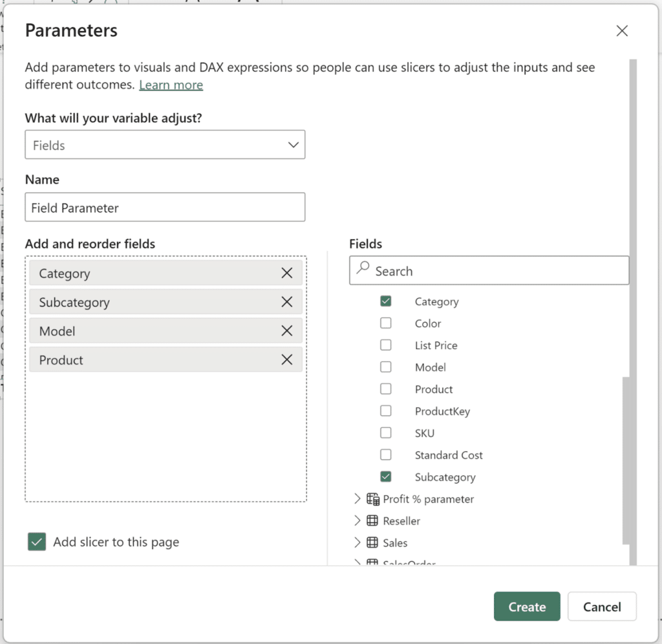
Task: Remove Category from the parameter fields list
Action: coord(287,273)
